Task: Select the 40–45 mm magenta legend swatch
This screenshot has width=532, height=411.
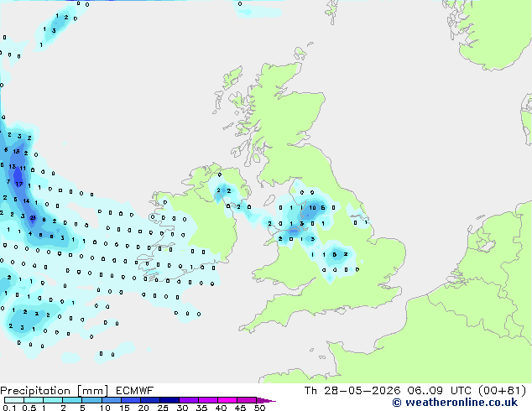Action: point(227,400)
